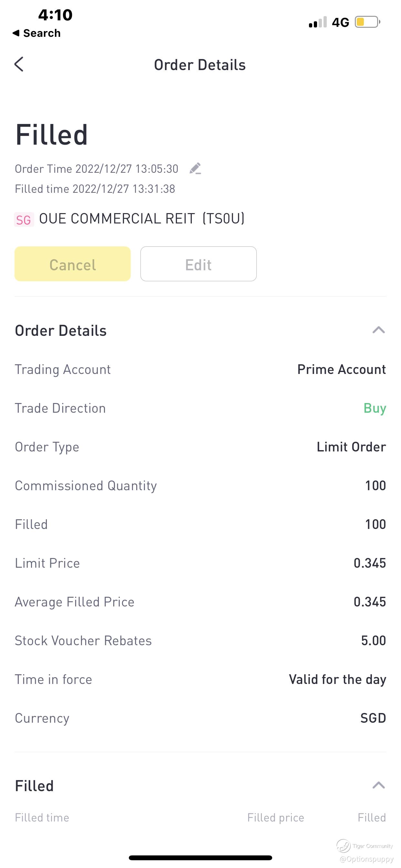Tap the cellular signal bars icon

tap(317, 22)
